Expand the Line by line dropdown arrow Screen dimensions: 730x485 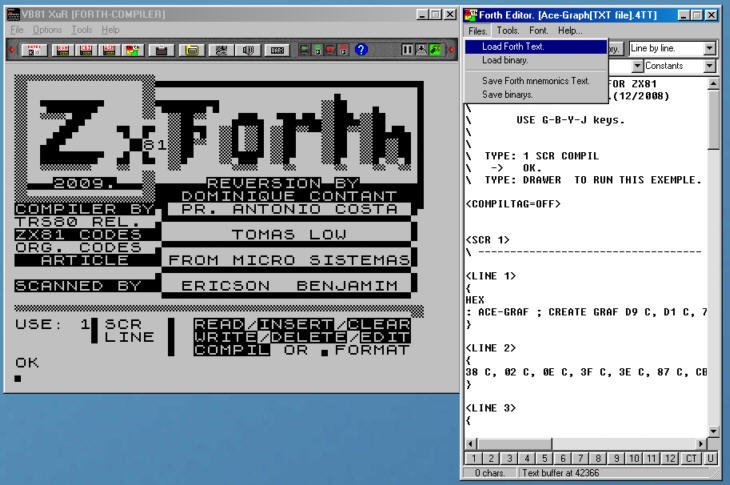[709, 48]
